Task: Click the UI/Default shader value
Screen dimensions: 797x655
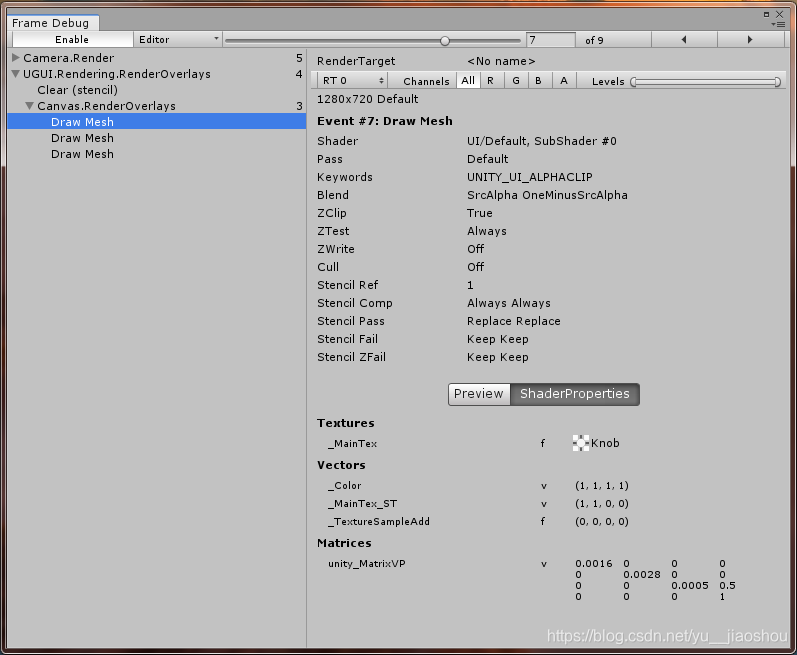Action: click(542, 141)
